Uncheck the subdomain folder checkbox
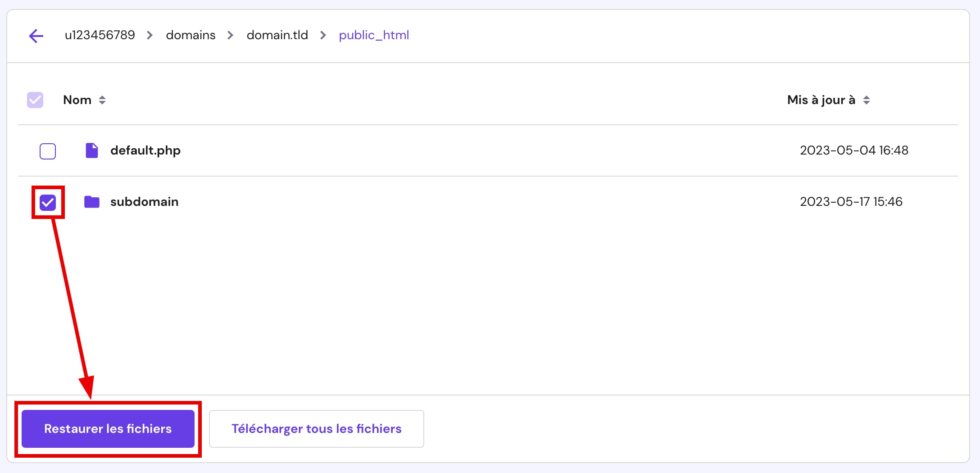 (48, 203)
